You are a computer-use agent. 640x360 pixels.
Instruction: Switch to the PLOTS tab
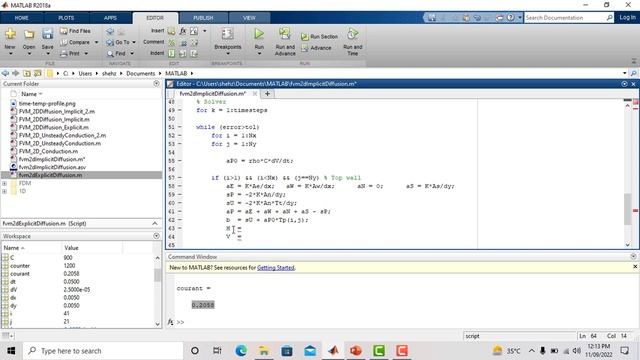click(66, 18)
